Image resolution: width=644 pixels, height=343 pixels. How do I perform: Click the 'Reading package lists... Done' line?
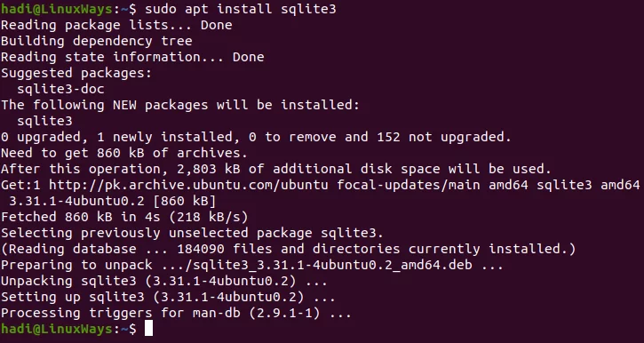click(116, 25)
